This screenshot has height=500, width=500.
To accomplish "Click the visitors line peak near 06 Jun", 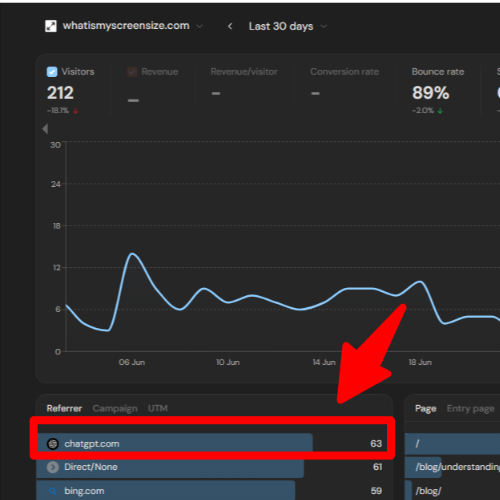I will point(132,254).
